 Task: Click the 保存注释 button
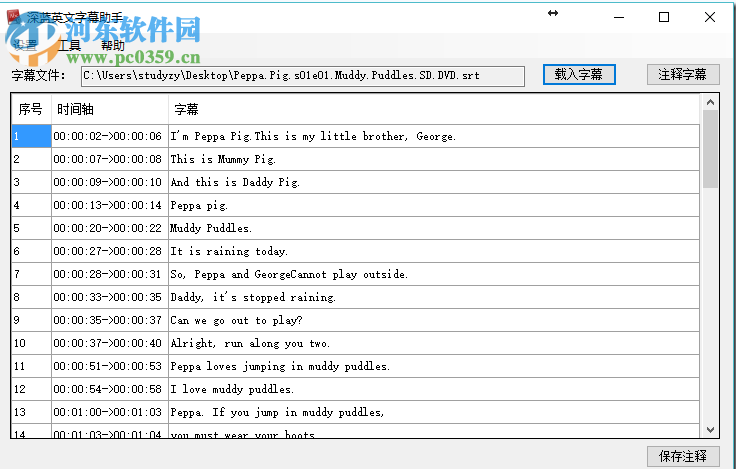(682, 456)
